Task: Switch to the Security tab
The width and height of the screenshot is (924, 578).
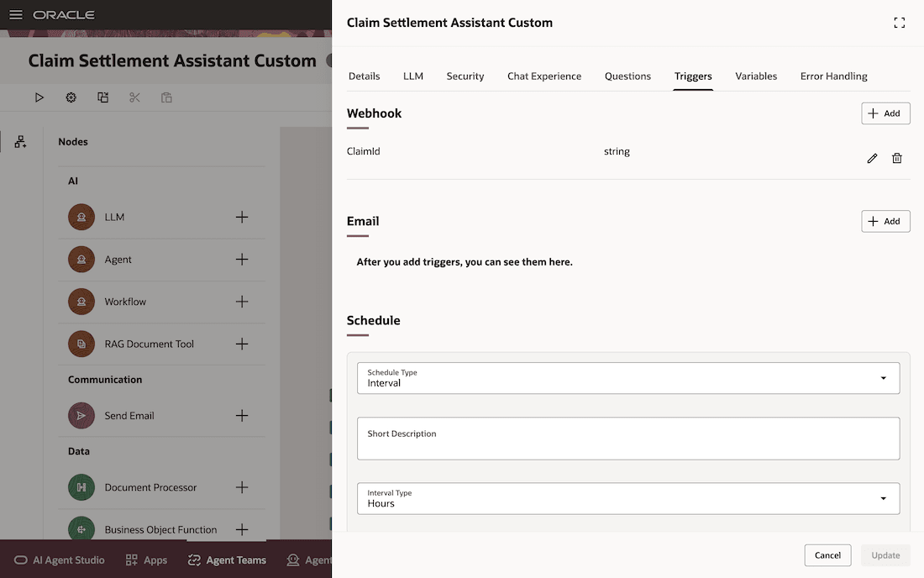Action: click(x=465, y=76)
